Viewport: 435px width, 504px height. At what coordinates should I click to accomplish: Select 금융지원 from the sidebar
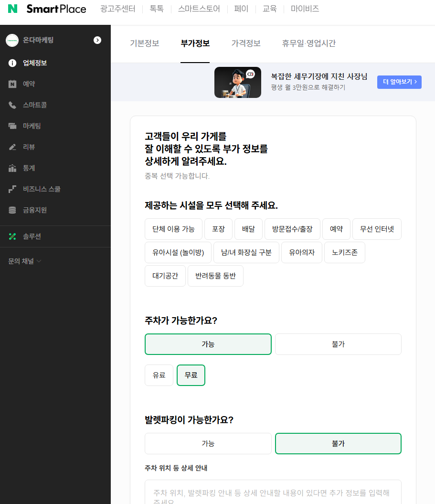tap(34, 210)
